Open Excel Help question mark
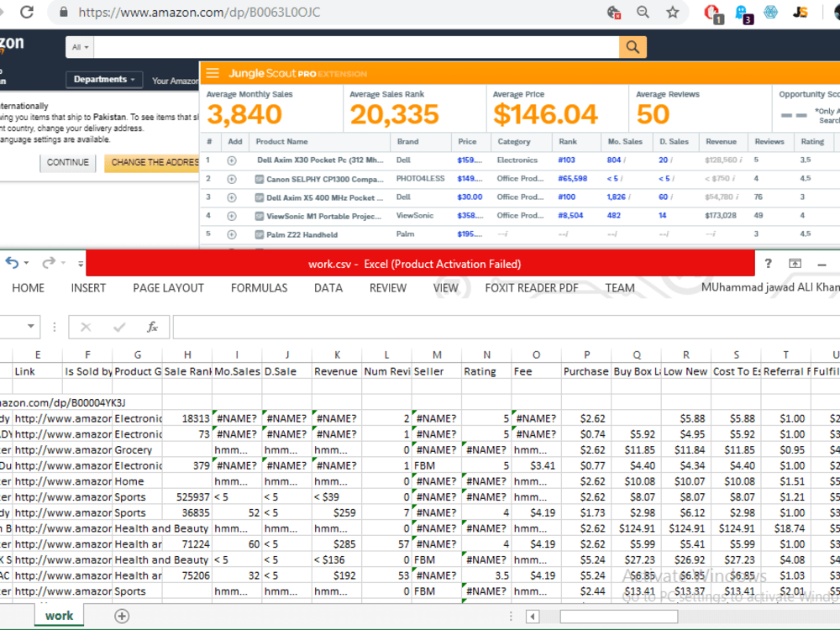The width and height of the screenshot is (840, 630). pyautogui.click(x=769, y=263)
